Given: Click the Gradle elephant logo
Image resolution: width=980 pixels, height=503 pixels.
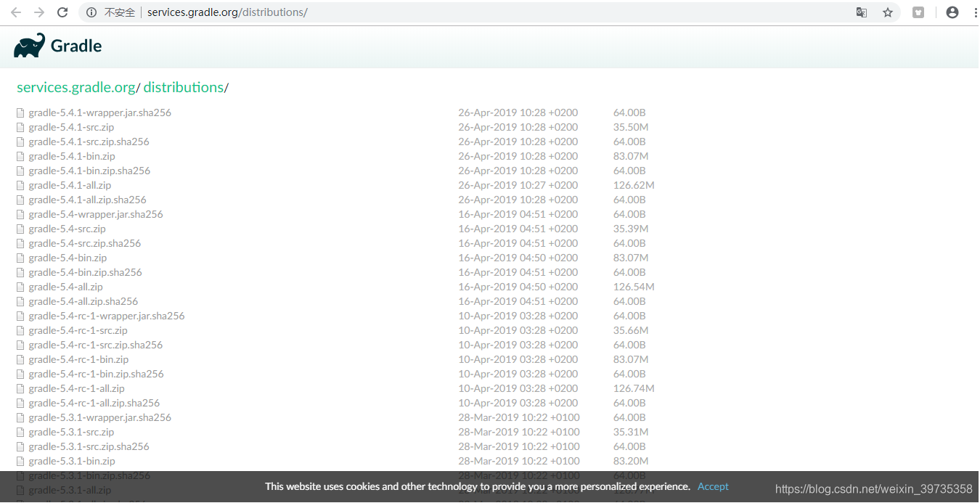Looking at the screenshot, I should coord(30,46).
